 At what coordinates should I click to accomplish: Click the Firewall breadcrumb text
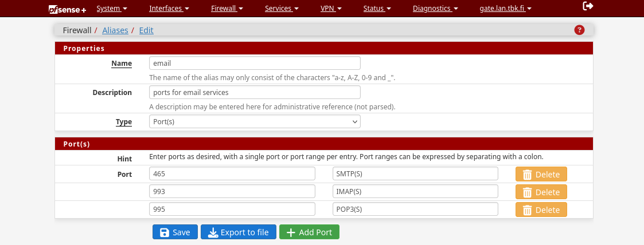pos(77,30)
